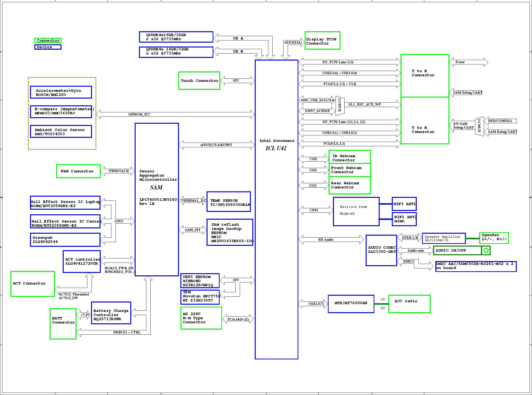Click the DP_TCP2 Lane (L3) label

[x=338, y=62]
